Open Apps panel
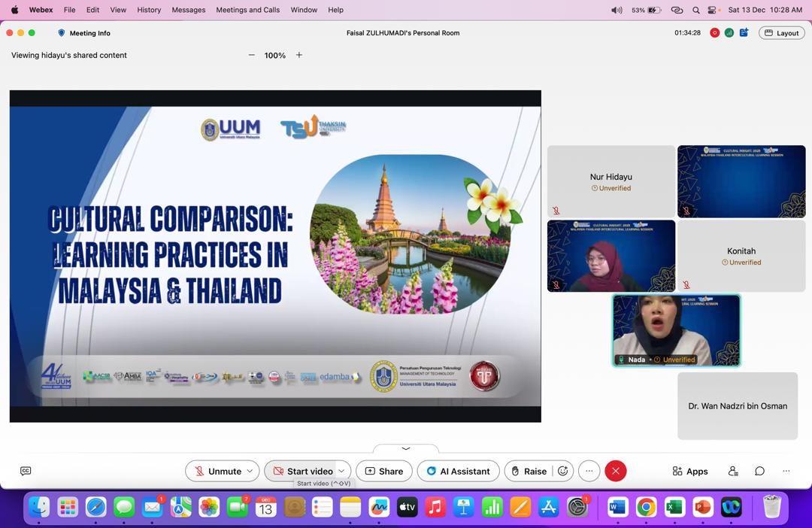The image size is (812, 528). coord(689,471)
